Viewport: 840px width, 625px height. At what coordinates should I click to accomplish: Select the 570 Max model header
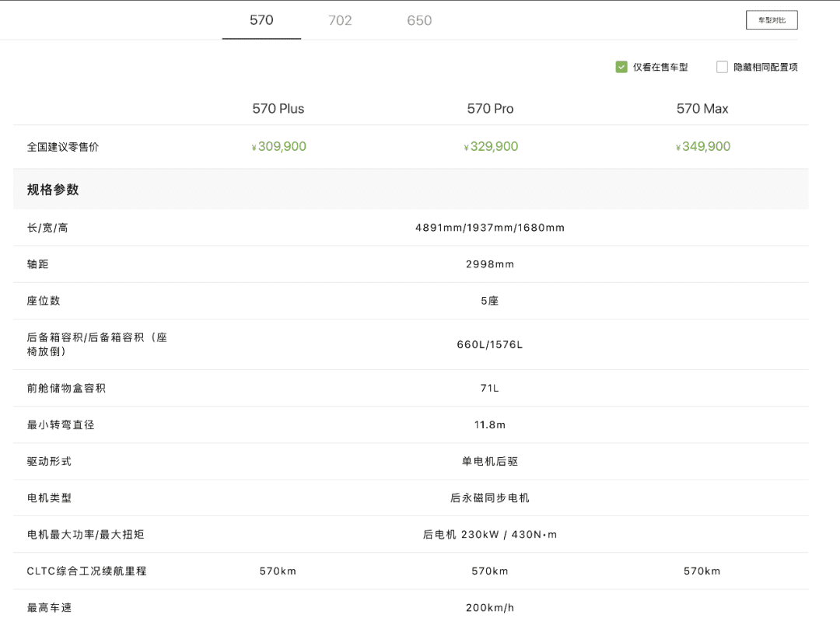[702, 109]
